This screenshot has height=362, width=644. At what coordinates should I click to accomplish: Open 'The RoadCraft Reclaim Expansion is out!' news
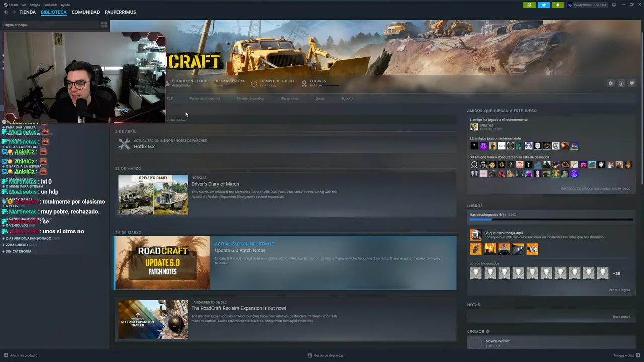(x=238, y=308)
